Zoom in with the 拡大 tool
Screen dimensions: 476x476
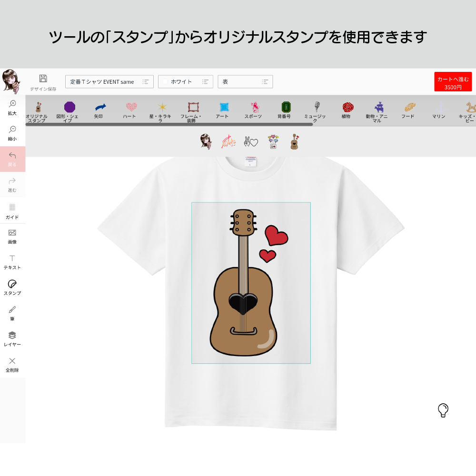coord(12,107)
